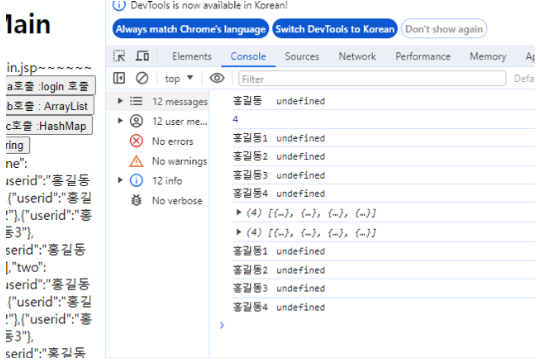Switch to the Network tab
Screen dimensions: 540x362
pyautogui.click(x=357, y=56)
